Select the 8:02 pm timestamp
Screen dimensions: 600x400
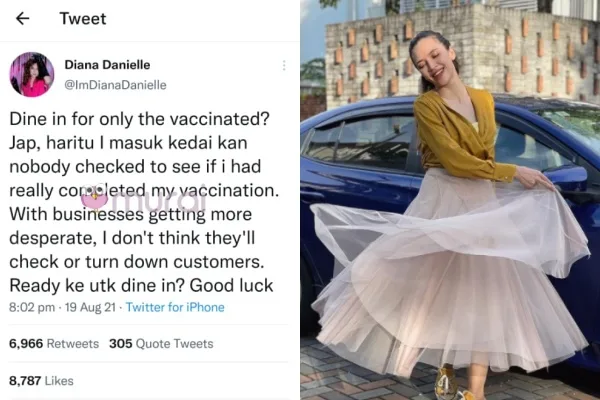tap(32, 307)
